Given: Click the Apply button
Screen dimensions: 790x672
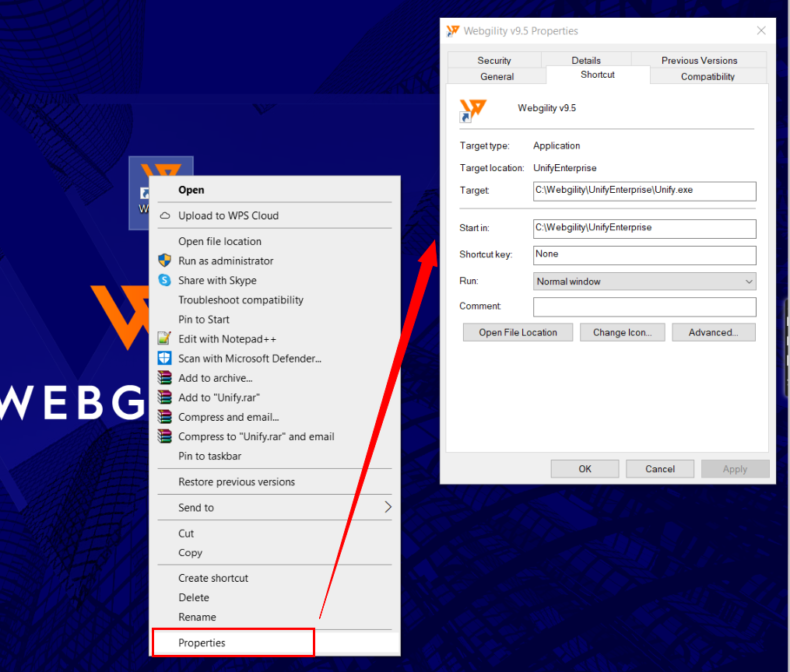Looking at the screenshot, I should click(x=735, y=469).
